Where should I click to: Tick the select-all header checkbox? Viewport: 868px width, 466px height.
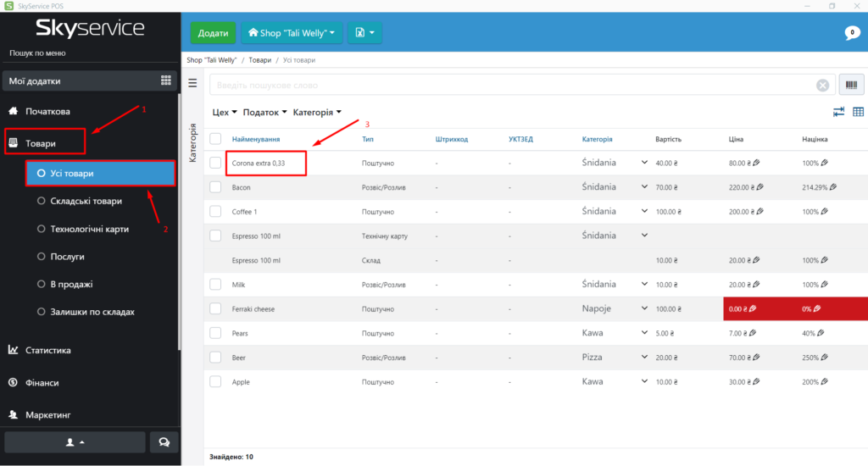pyautogui.click(x=215, y=139)
